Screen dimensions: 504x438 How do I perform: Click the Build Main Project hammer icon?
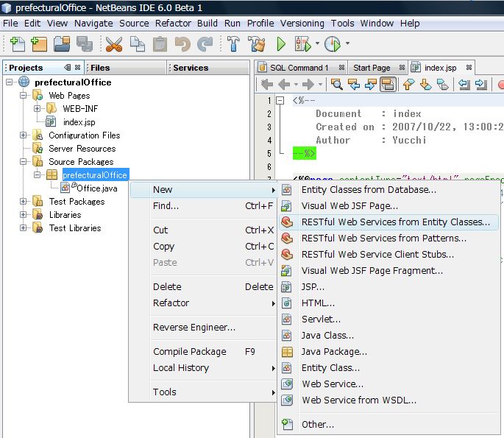point(233,44)
